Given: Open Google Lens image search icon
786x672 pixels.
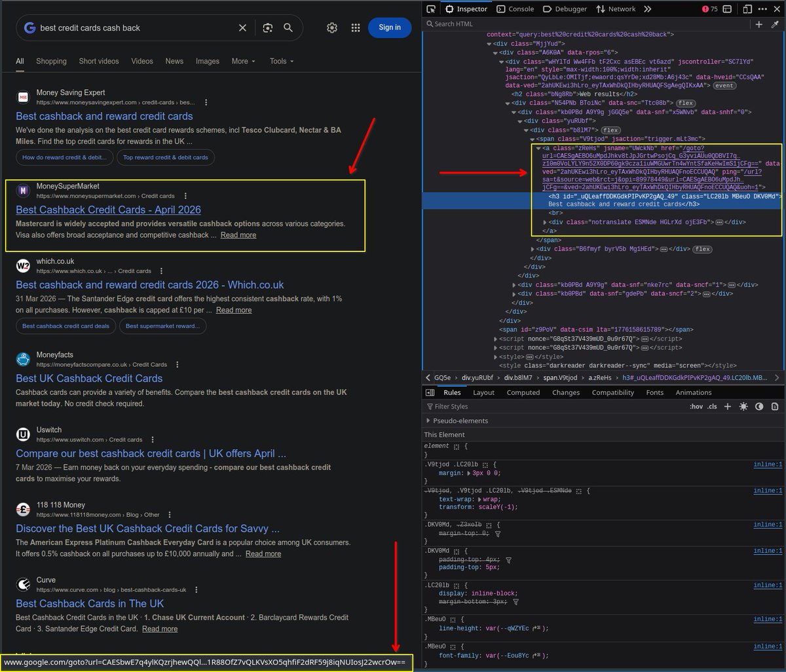Looking at the screenshot, I should [267, 28].
